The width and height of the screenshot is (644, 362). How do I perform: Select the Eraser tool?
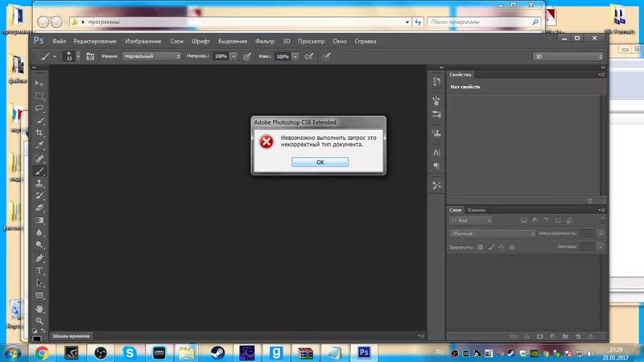click(39, 208)
